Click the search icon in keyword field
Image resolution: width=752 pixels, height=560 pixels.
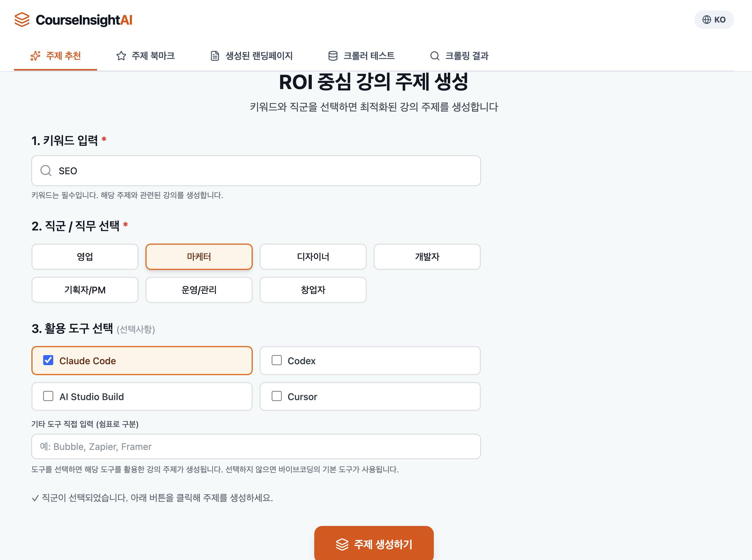pyautogui.click(x=46, y=171)
